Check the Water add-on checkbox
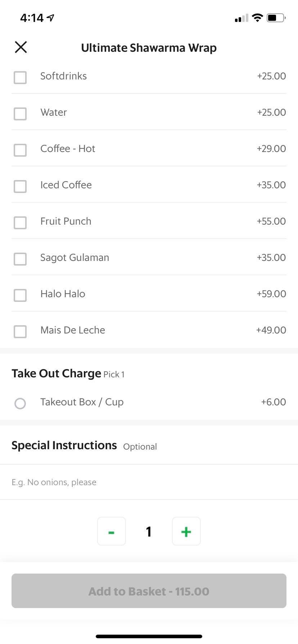The width and height of the screenshot is (298, 644). [20, 114]
